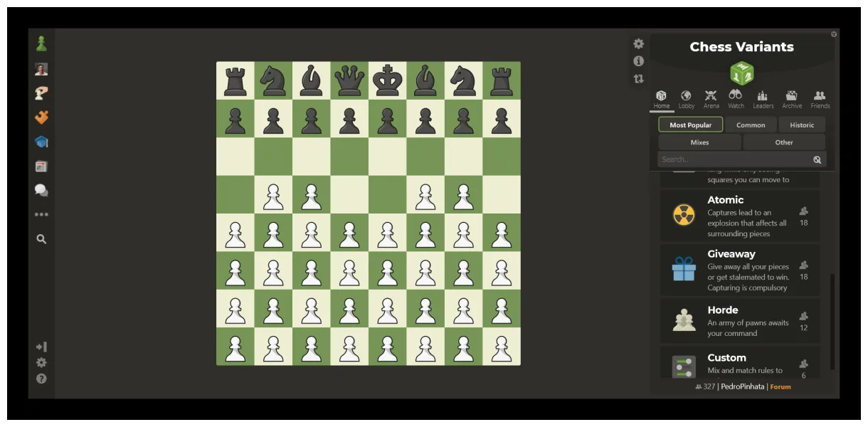Expand more options via the ellipsis icon
The image size is (868, 427).
coord(41,214)
